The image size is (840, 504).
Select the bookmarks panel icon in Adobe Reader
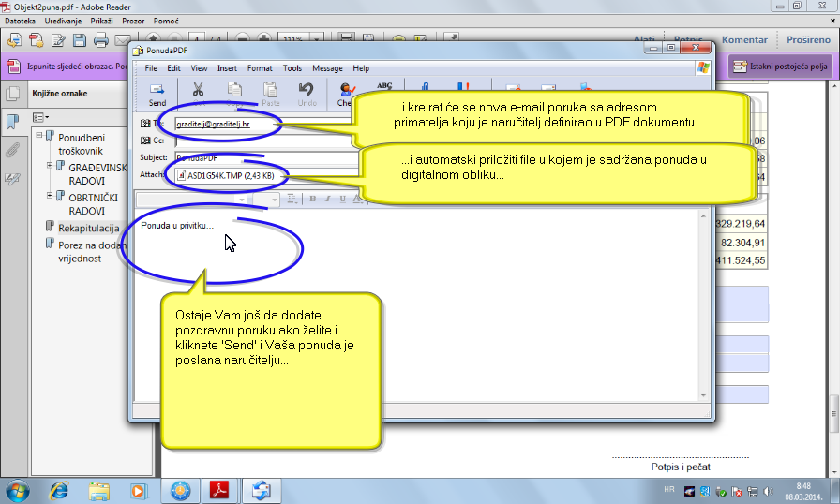coord(13,121)
